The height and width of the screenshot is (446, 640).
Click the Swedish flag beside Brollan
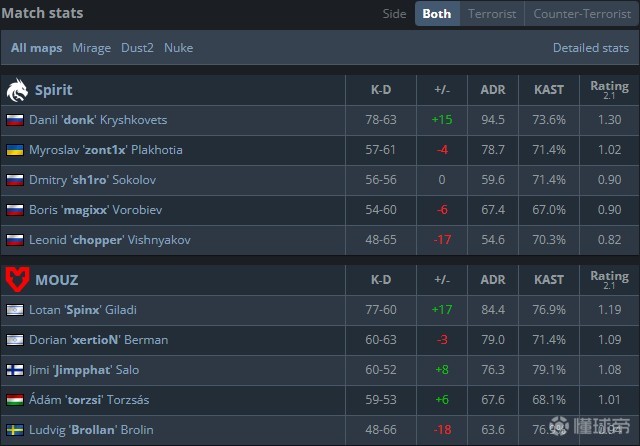point(15,430)
